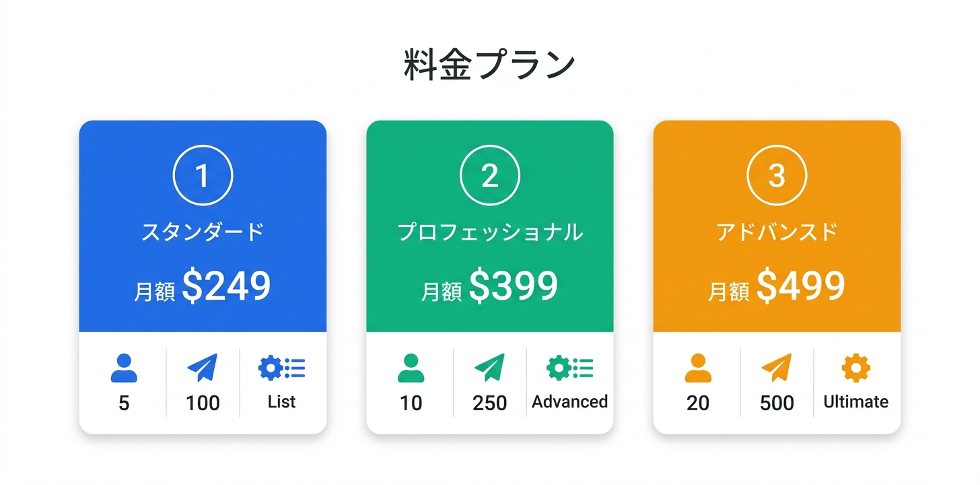Click the circled number 3 badge
The height and width of the screenshot is (485, 980).
pyautogui.click(x=777, y=176)
